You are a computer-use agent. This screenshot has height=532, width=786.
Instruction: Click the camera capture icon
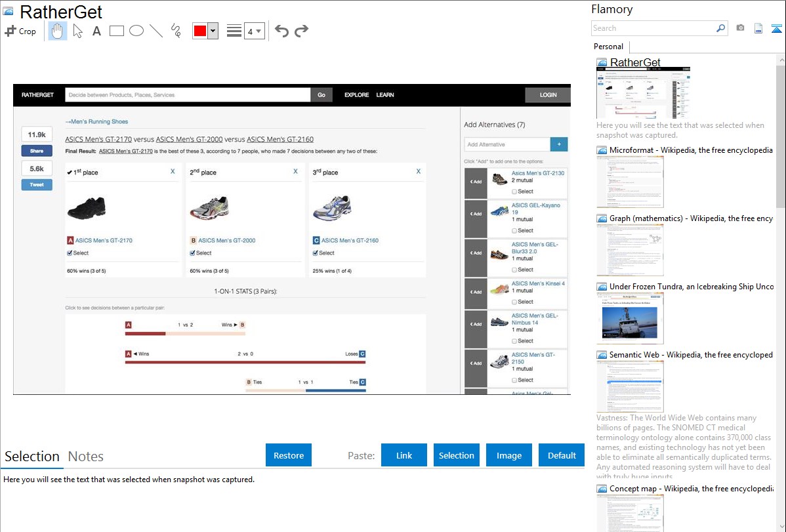740,28
